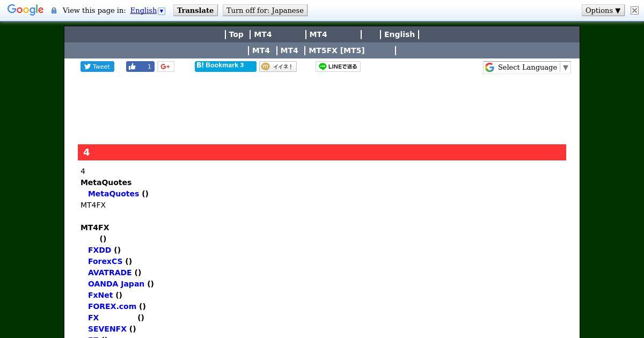The image size is (644, 338).
Task: Turn off translation for Japanese
Action: click(265, 10)
